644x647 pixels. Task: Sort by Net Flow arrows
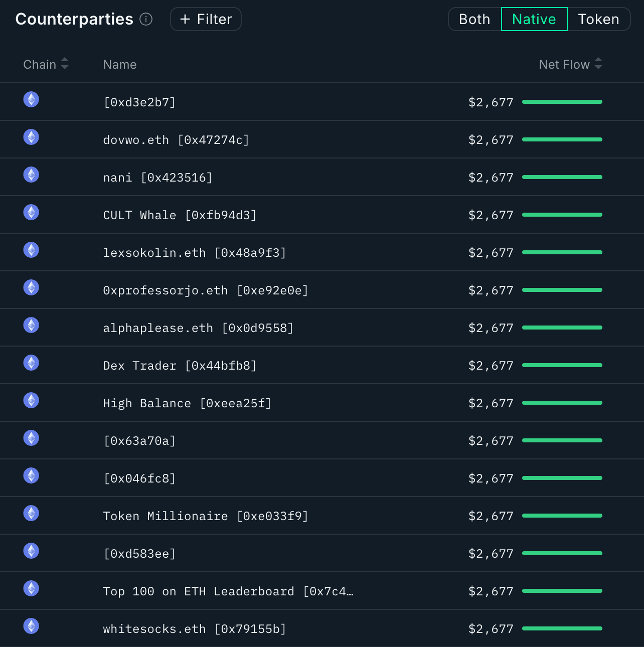pos(598,64)
